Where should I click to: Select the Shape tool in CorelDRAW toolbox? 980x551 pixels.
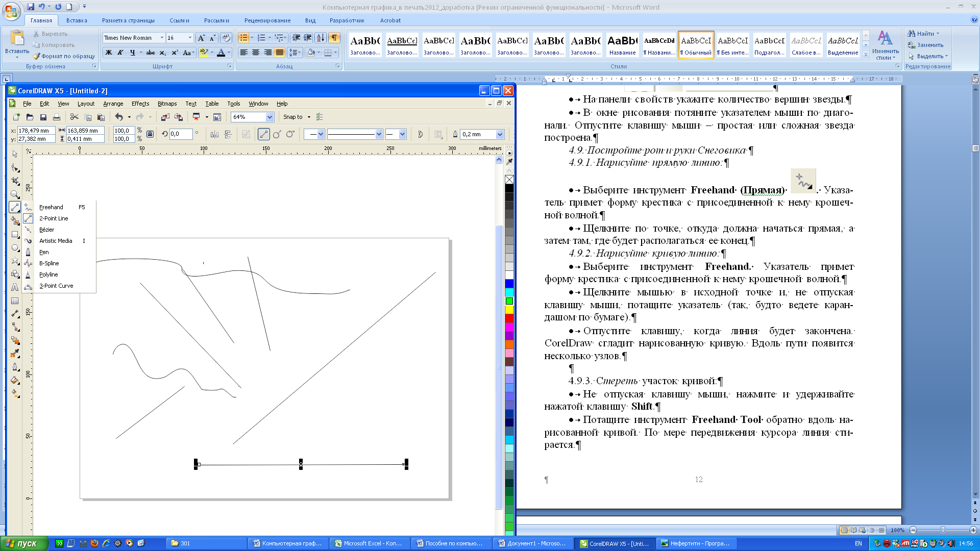[15, 168]
